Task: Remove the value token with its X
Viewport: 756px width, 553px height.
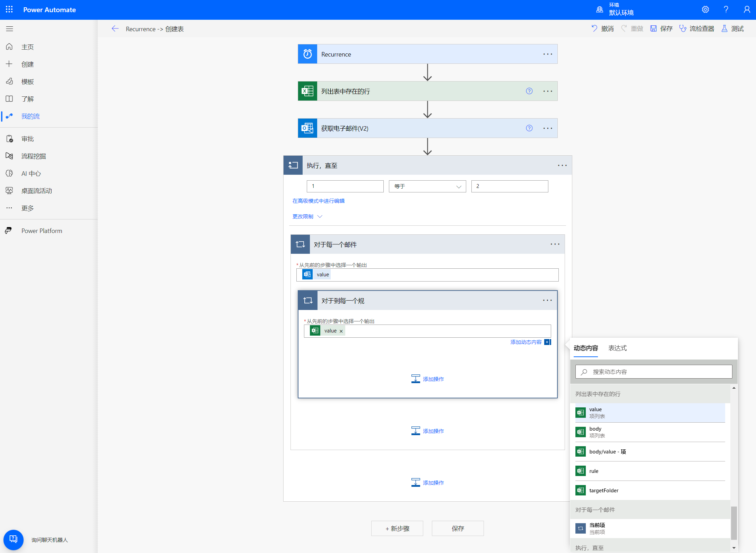Action: coord(341,331)
